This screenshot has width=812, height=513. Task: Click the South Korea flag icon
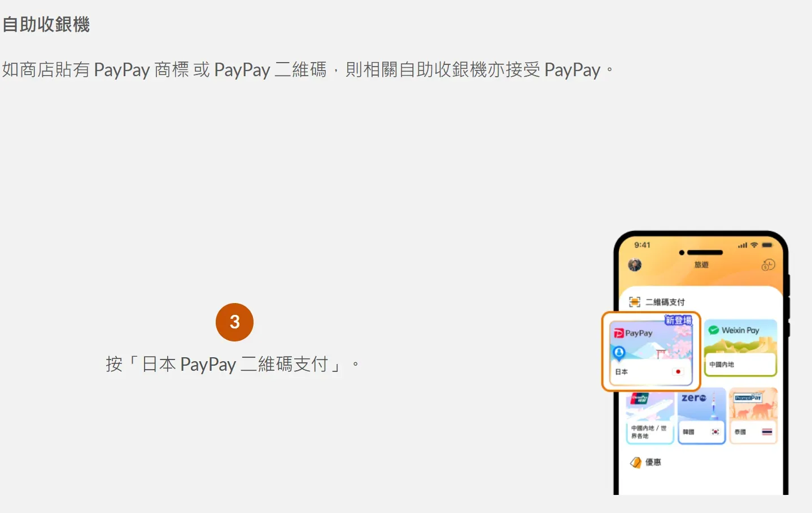715,432
